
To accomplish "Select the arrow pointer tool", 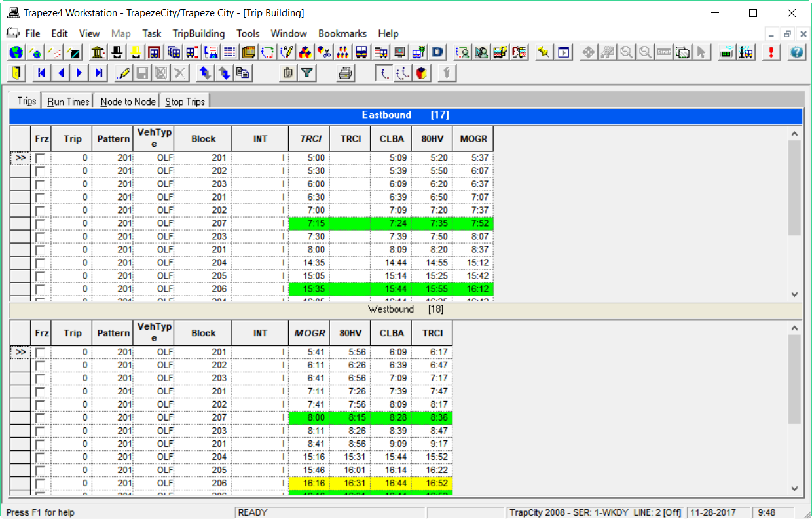I will pos(701,52).
